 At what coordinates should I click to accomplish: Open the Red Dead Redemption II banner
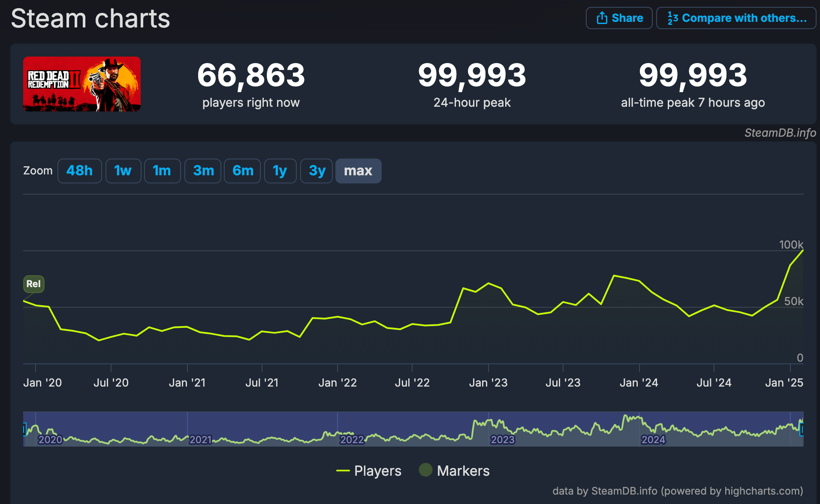(82, 84)
